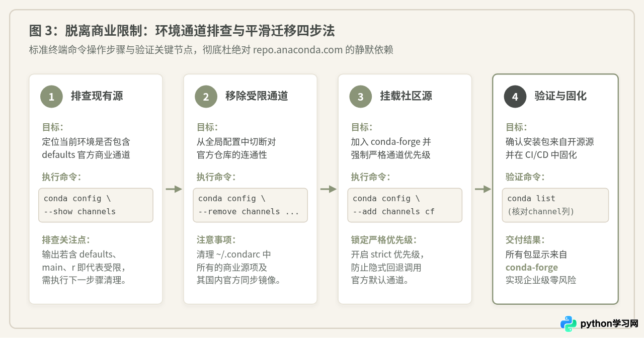The width and height of the screenshot is (644, 338).
Task: Select the line '输出若含 defaults、'
Action: [80, 254]
